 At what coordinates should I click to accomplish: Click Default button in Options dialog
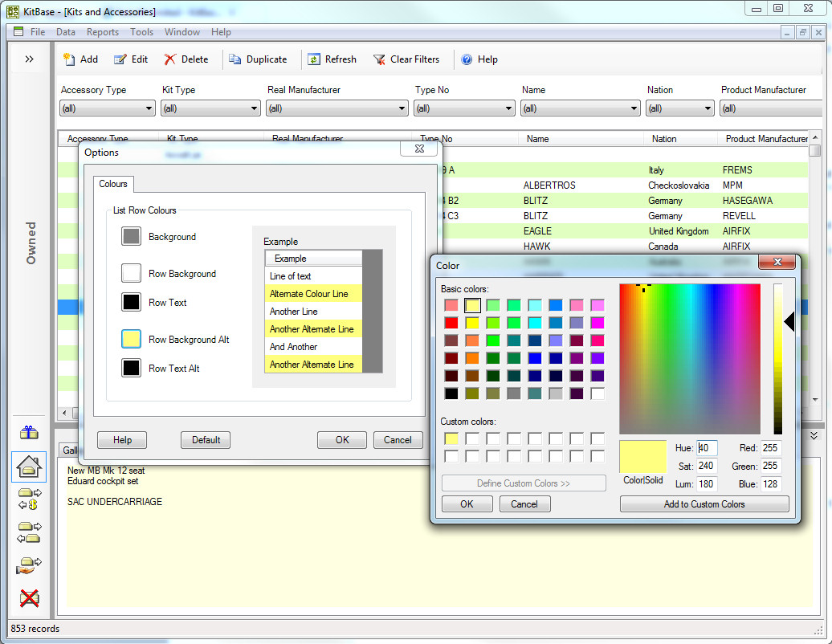pyautogui.click(x=206, y=440)
